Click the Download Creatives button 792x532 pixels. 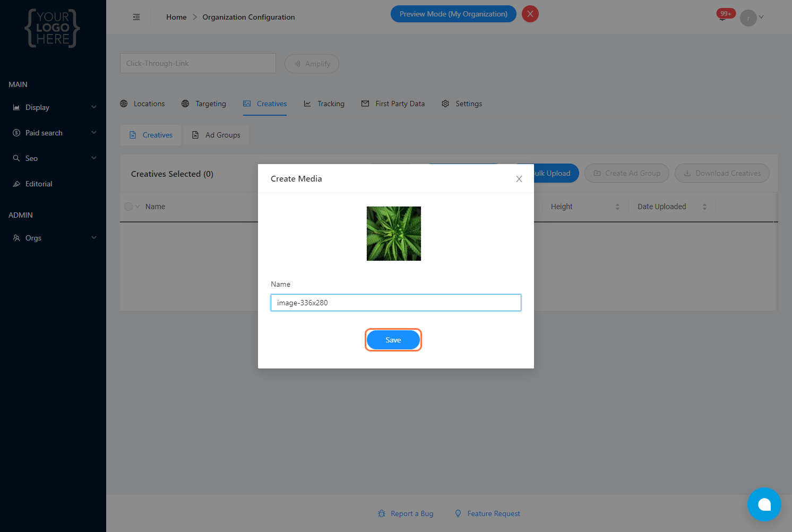coord(722,173)
